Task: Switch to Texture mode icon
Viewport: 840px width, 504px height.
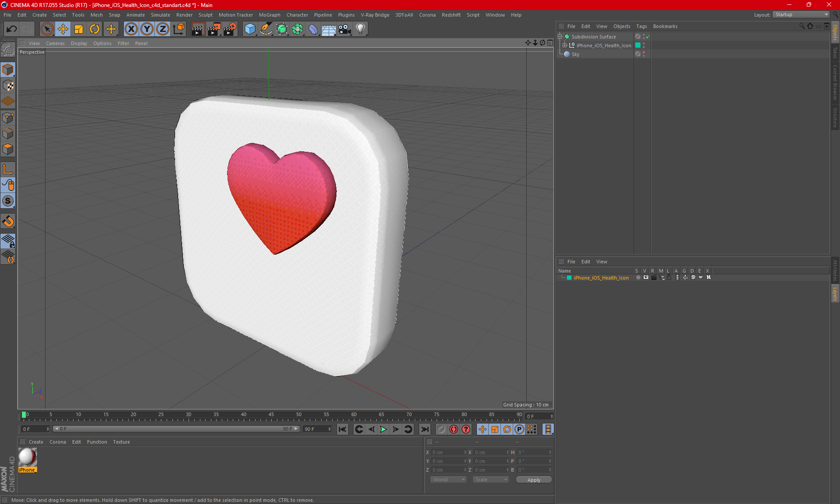Action: coord(8,86)
